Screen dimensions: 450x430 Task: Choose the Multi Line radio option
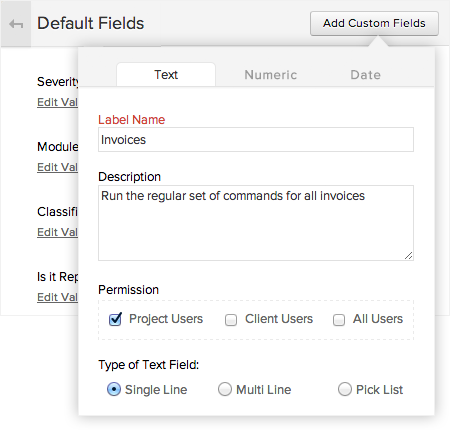tap(225, 389)
